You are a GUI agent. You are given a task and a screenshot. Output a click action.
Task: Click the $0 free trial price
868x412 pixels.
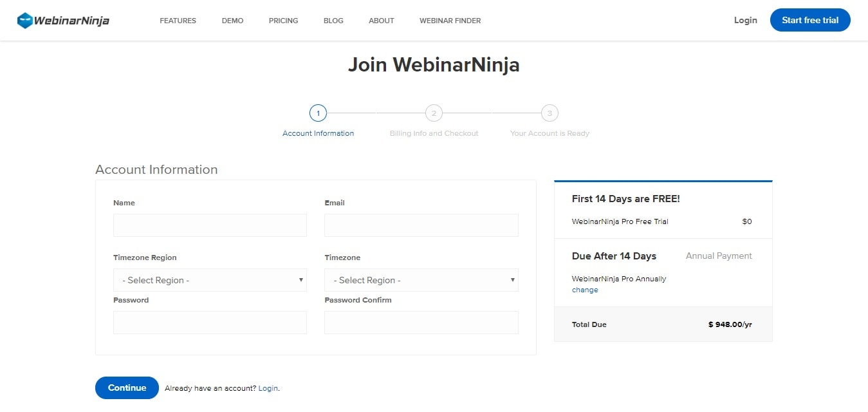pos(746,221)
